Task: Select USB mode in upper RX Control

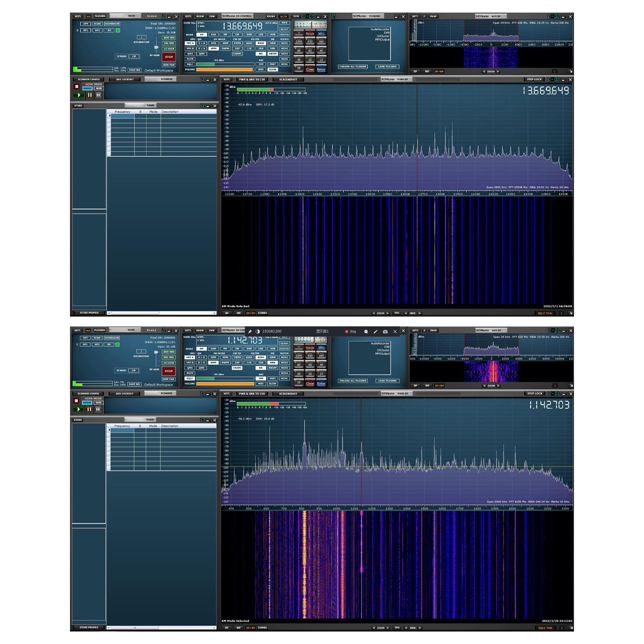Action: click(273, 35)
